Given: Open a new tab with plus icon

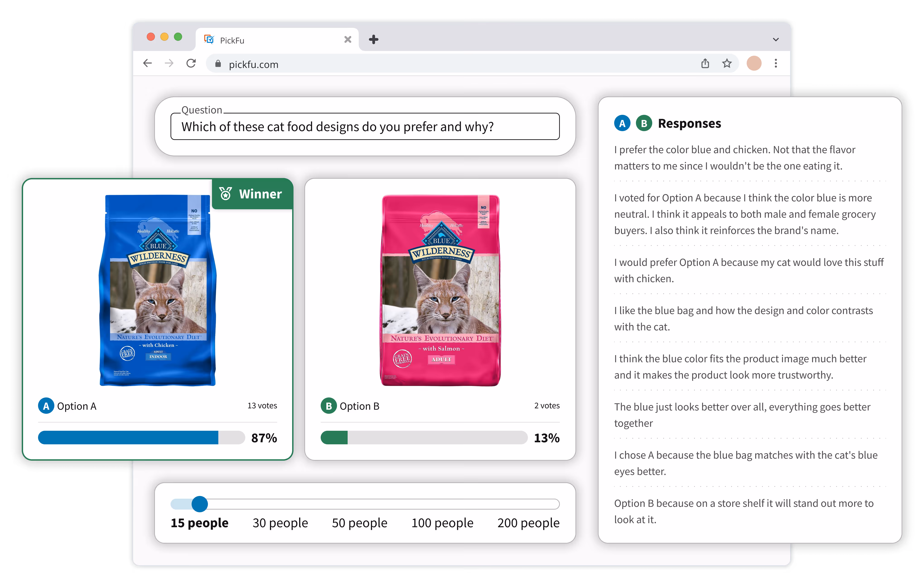Looking at the screenshot, I should coord(373,39).
